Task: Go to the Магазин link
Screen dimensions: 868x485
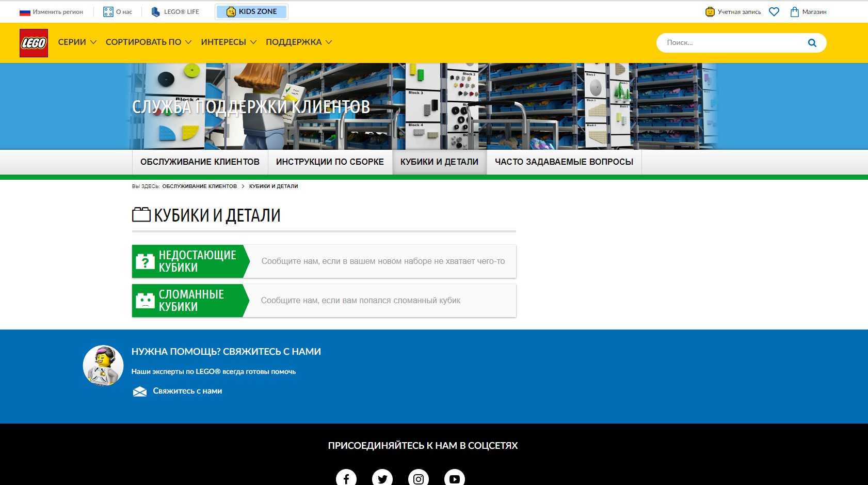Action: click(x=814, y=12)
